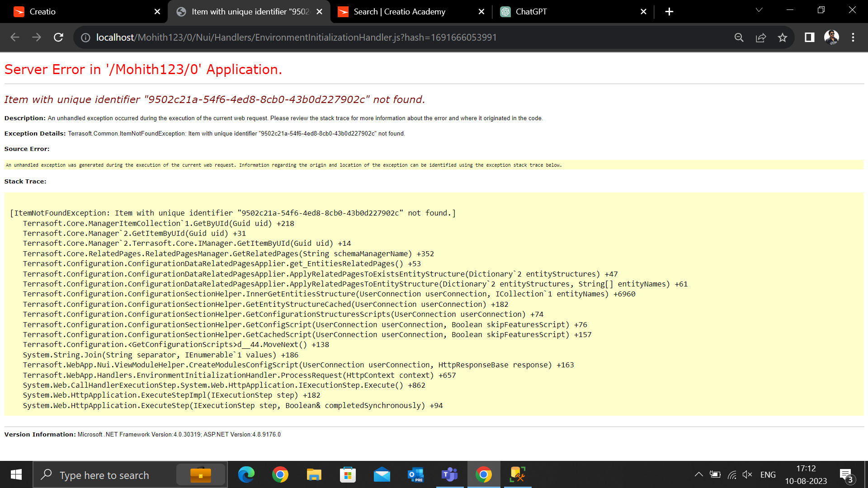Open network connection icon
The height and width of the screenshot is (488, 868).
click(732, 474)
